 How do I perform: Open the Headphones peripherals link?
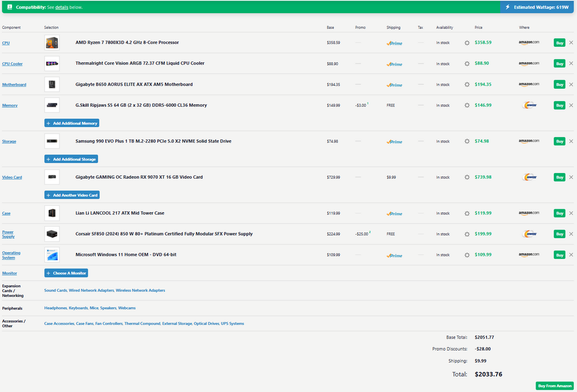pos(55,308)
